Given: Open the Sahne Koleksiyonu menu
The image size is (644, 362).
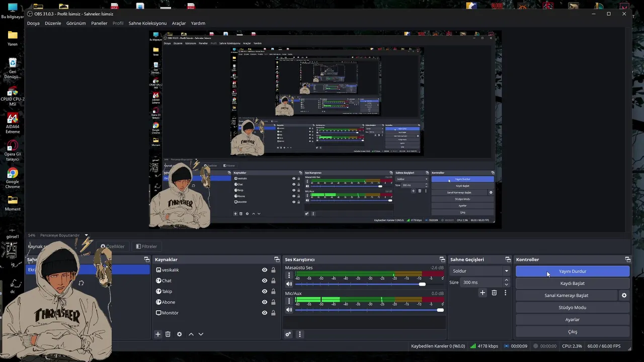Looking at the screenshot, I should tap(147, 23).
